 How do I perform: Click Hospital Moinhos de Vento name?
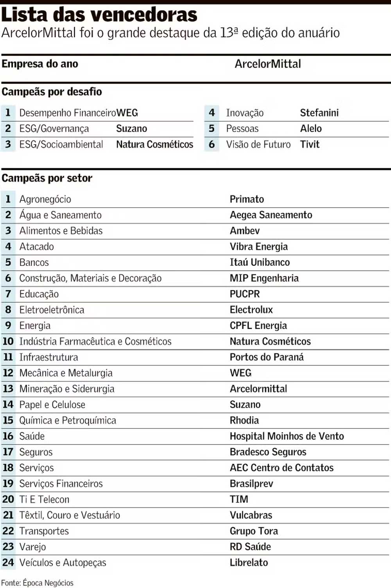(x=287, y=436)
